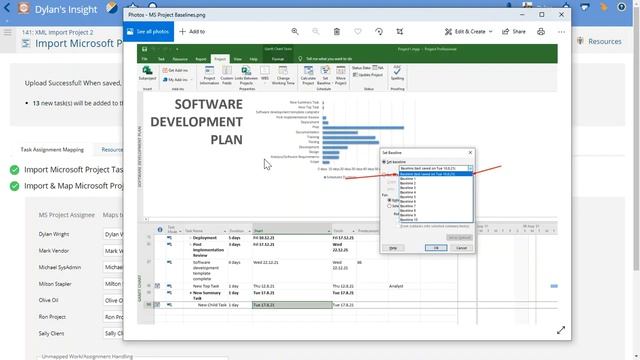Viewport: 640px width, 360px height.
Task: Click the orange app logo next to Dylan's Insight
Action: 24,8
